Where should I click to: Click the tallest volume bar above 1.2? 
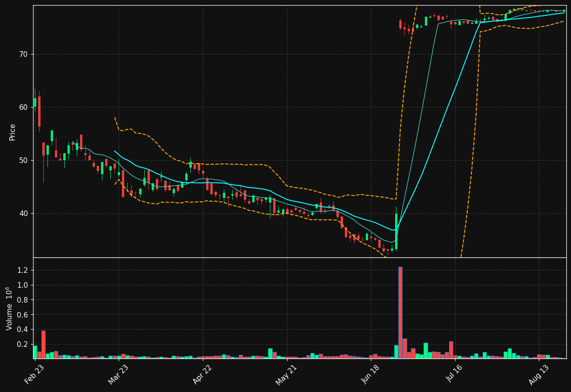pos(400,312)
